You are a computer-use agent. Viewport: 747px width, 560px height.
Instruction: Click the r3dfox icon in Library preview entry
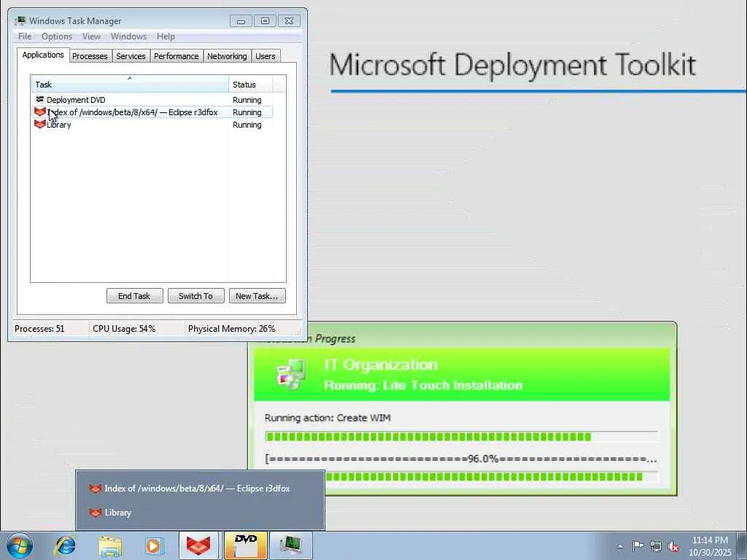tap(96, 513)
